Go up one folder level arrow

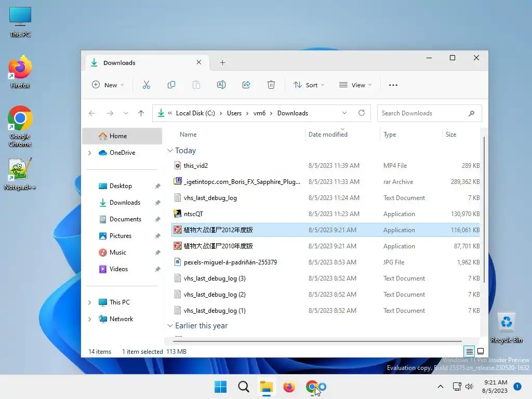pos(141,113)
